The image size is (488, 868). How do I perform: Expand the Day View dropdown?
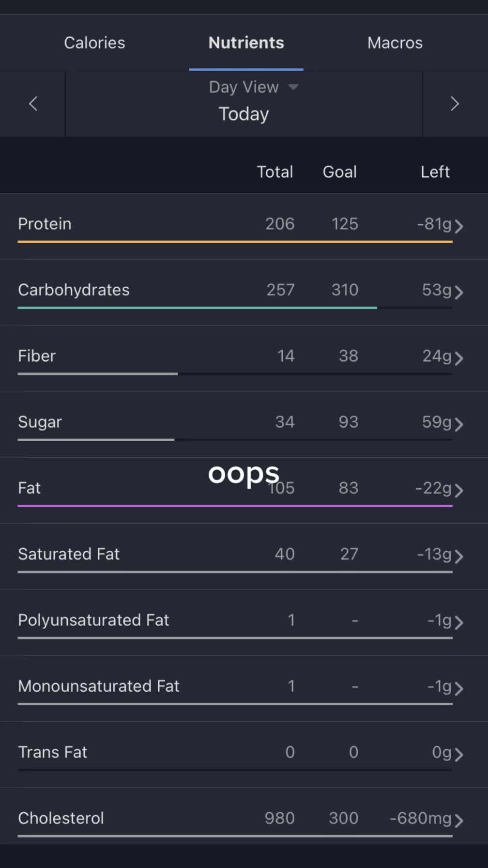point(254,87)
